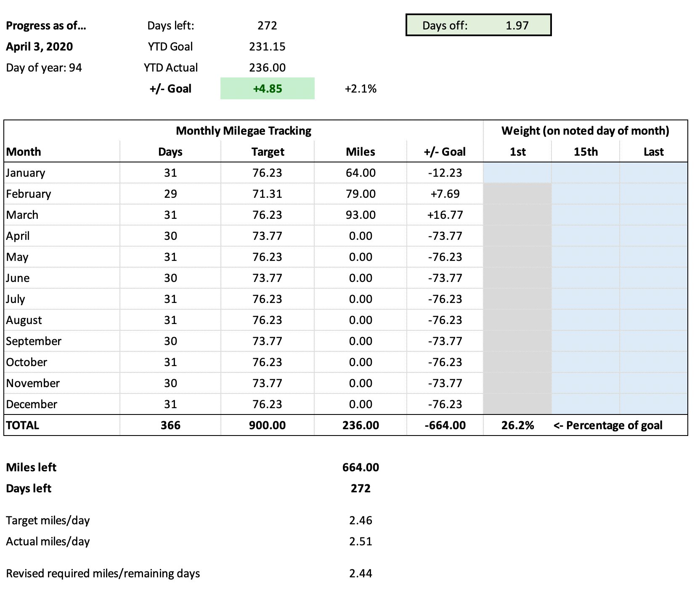Screen dimensions: 700x595
Task: Click January's blue '1st' weight input cell
Action: [517, 173]
